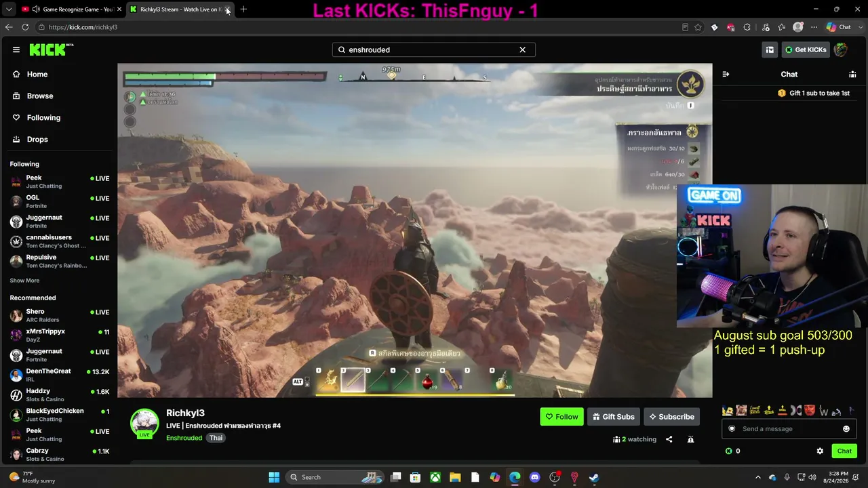The height and width of the screenshot is (488, 868).
Task: Open the user profile avatar menu
Action: click(x=841, y=49)
